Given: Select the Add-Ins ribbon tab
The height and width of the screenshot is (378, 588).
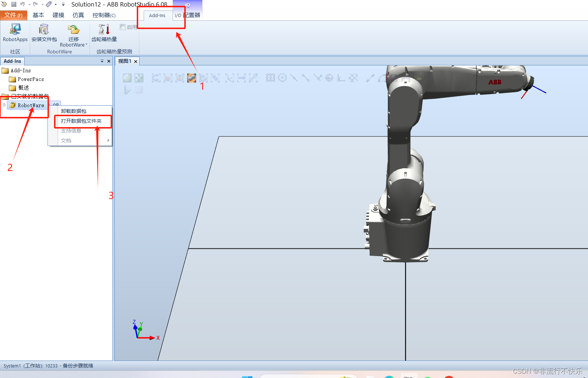Looking at the screenshot, I should point(157,15).
